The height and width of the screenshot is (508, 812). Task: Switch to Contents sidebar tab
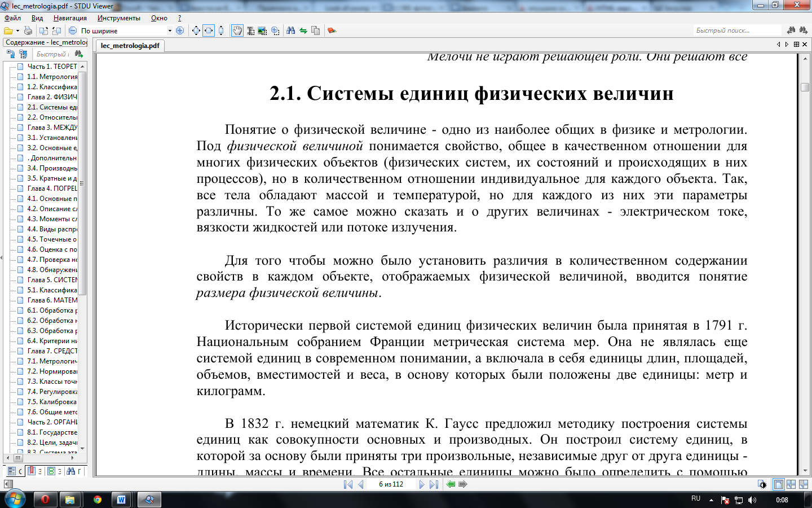tap(14, 471)
